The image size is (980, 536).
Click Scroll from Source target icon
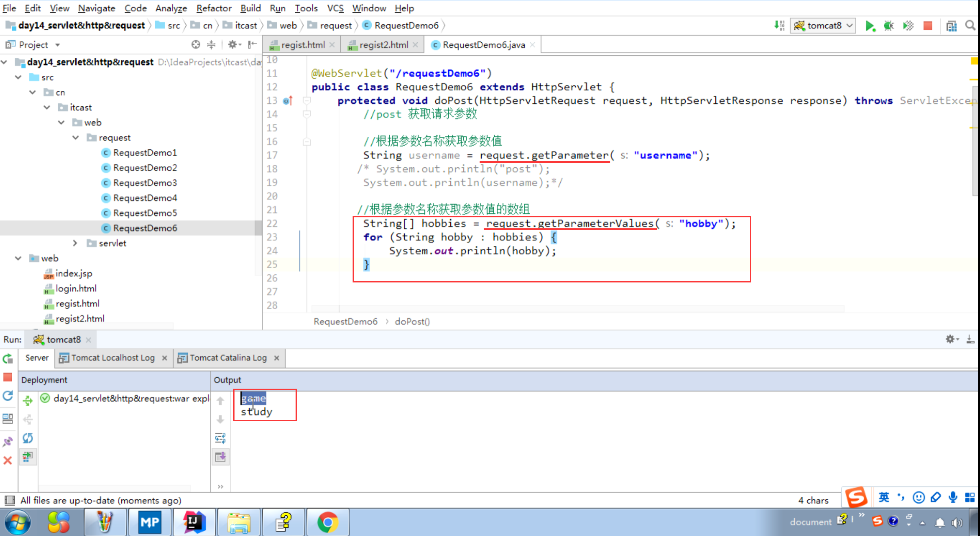tap(196, 44)
